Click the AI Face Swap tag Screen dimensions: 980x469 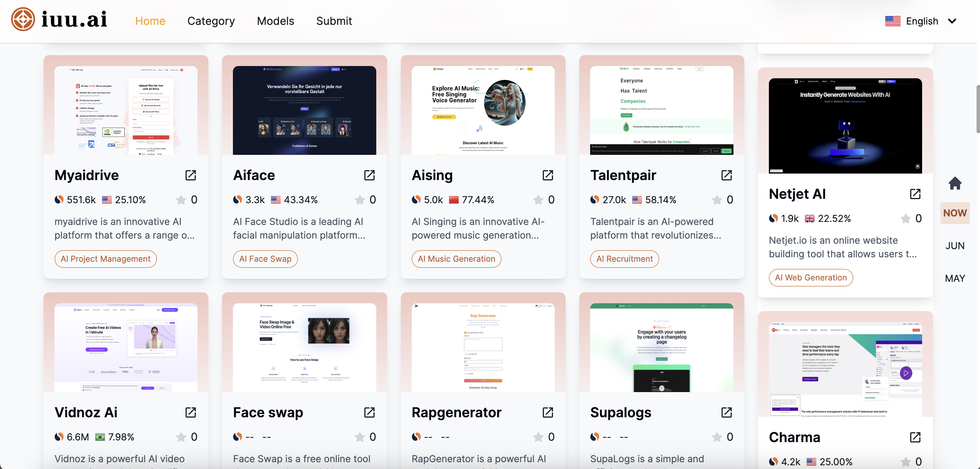coord(265,259)
